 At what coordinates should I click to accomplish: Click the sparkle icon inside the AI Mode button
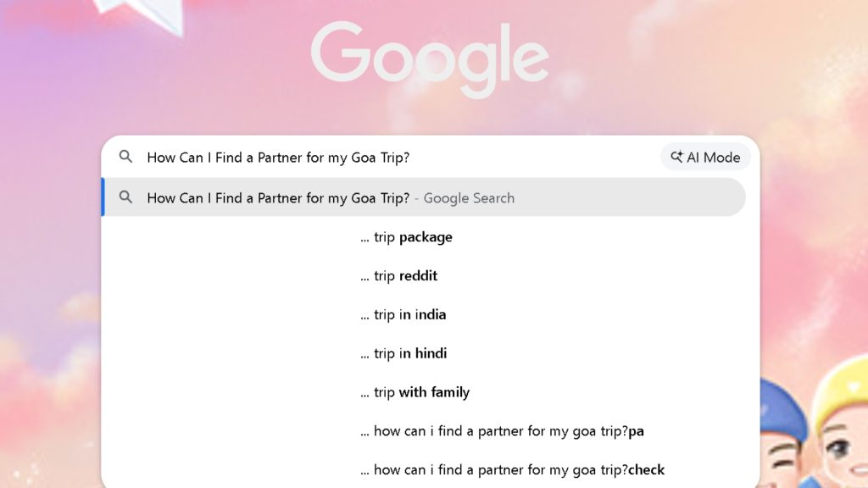point(677,157)
